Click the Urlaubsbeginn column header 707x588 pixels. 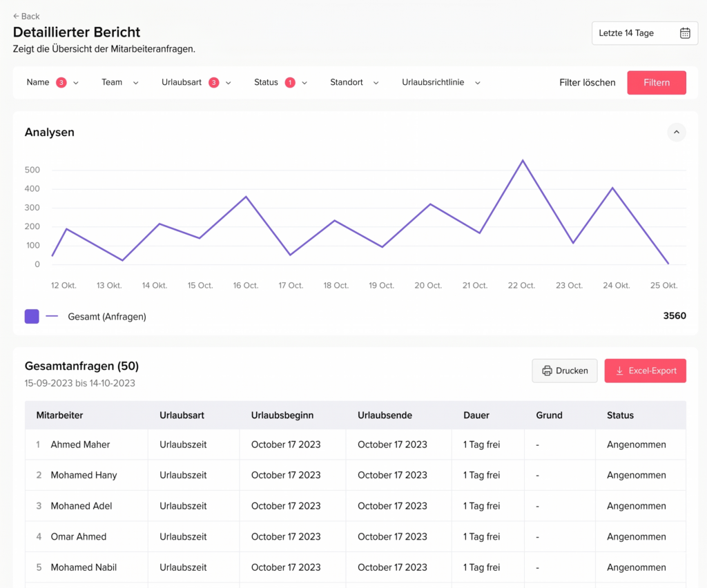coord(282,415)
